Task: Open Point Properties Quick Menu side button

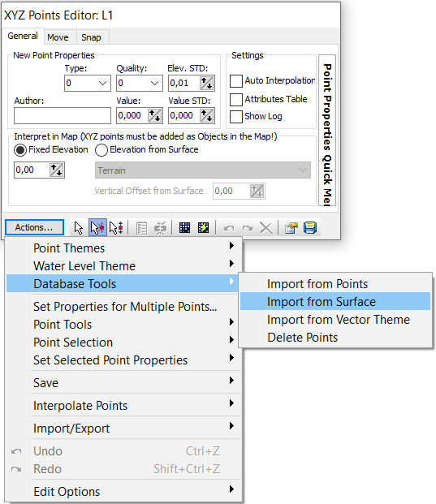Action: 327,130
